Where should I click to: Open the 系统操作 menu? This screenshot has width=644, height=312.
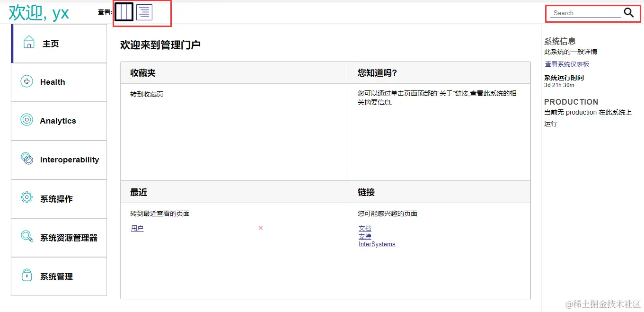(59, 199)
